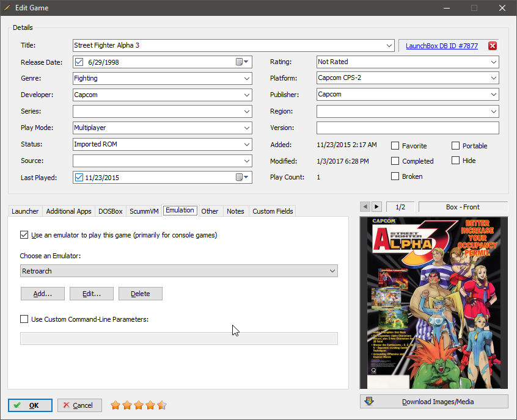Set rating to two stars
The width and height of the screenshot is (517, 420).
(x=127, y=405)
